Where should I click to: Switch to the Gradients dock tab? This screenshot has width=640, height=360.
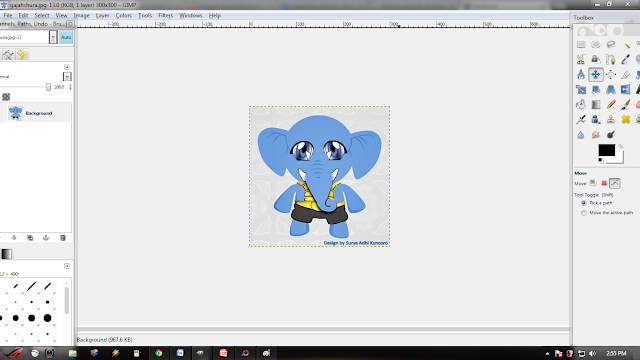[7, 254]
